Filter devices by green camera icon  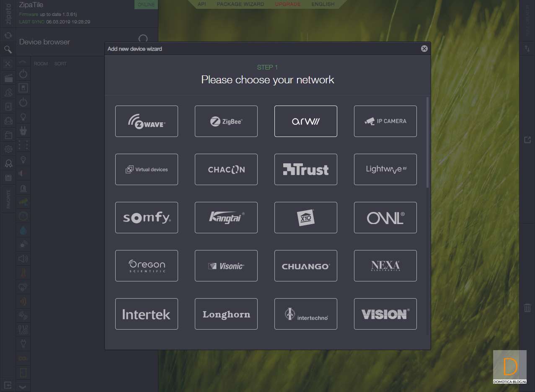[23, 202]
